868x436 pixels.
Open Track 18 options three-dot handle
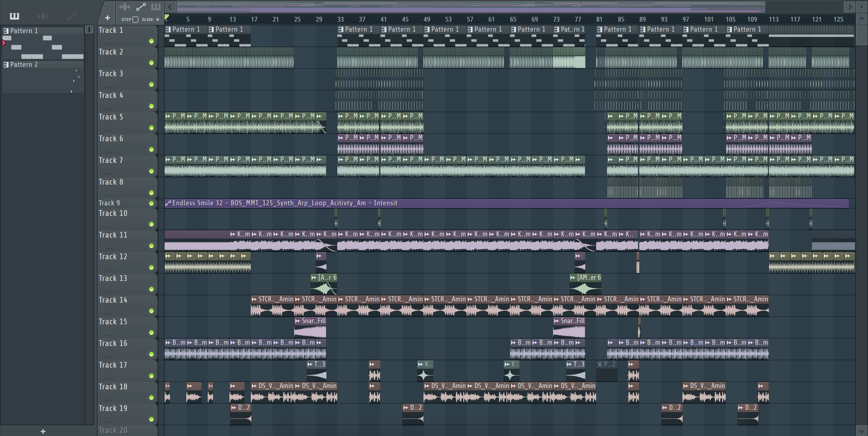(x=109, y=400)
